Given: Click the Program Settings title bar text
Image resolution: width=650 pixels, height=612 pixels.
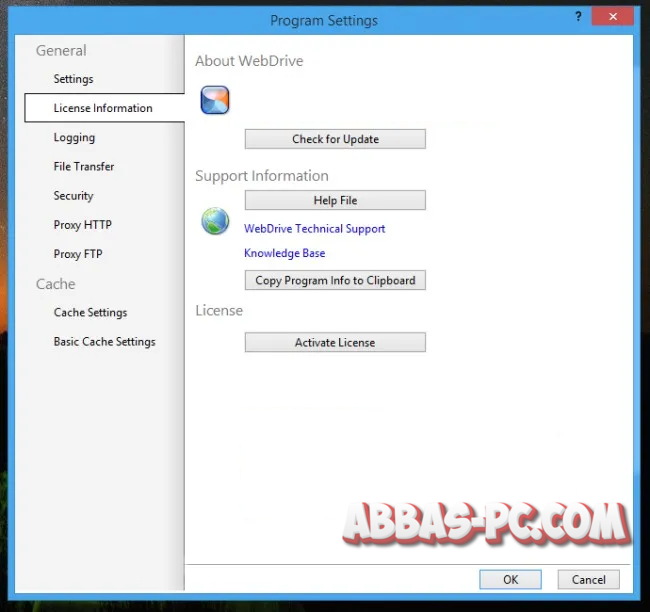Looking at the screenshot, I should (324, 20).
